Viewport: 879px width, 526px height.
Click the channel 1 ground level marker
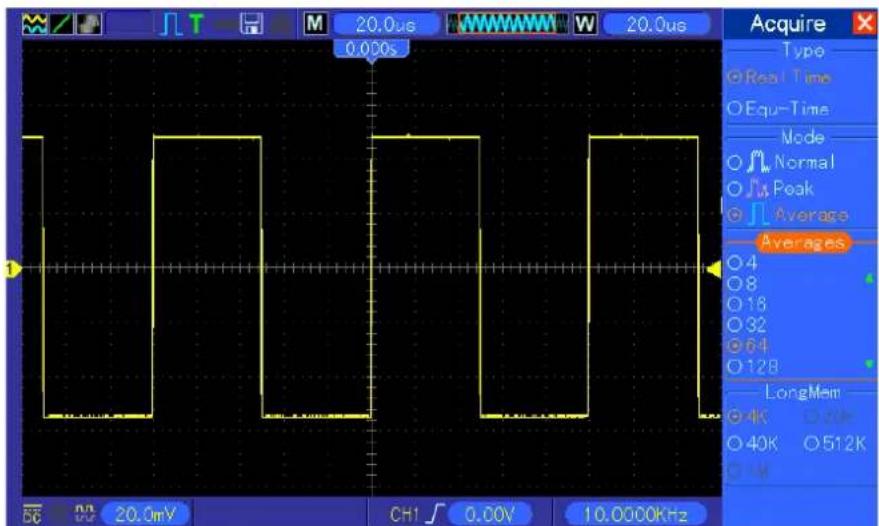(12, 269)
